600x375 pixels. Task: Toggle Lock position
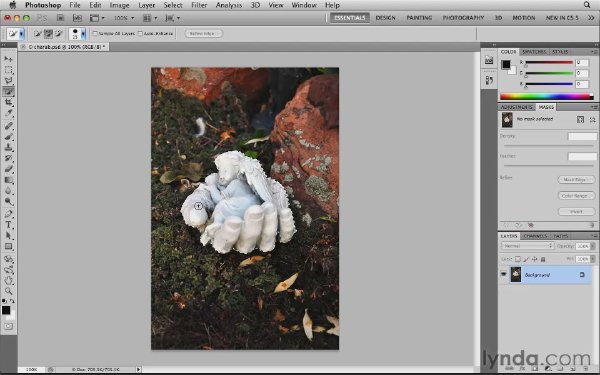point(535,259)
